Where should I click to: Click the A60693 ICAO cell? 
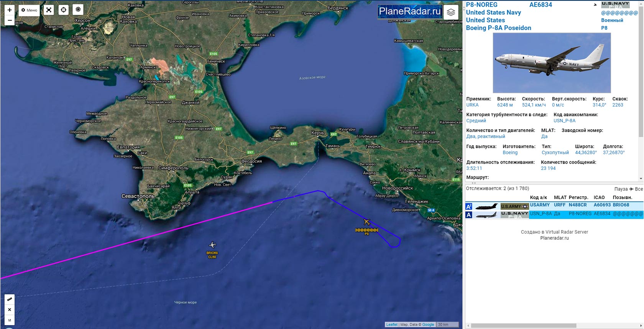[602, 205]
